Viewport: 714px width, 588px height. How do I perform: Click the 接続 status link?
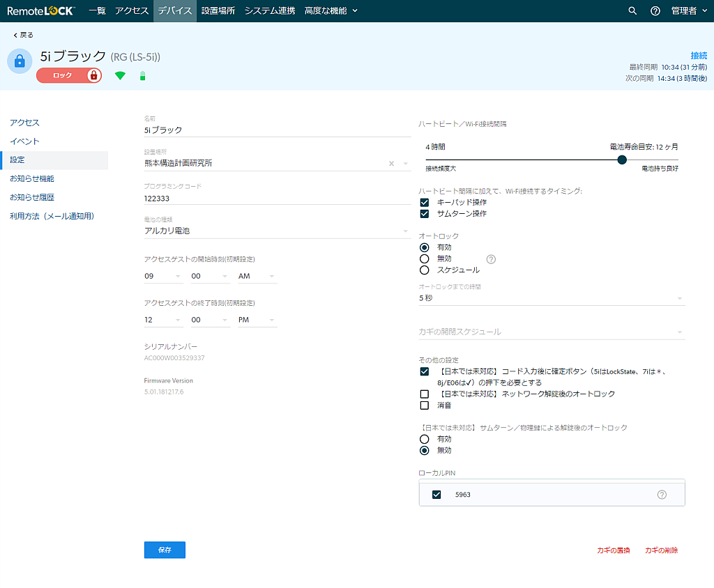pos(699,56)
